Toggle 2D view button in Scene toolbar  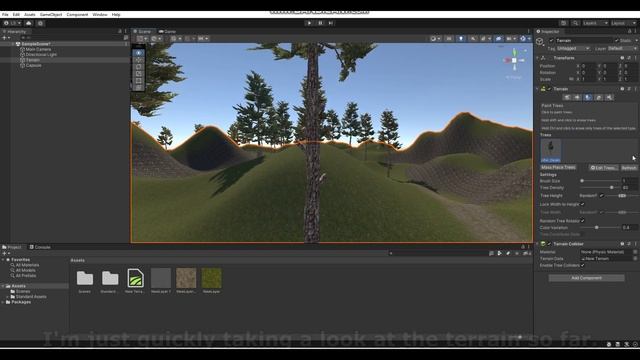pyautogui.click(x=449, y=38)
